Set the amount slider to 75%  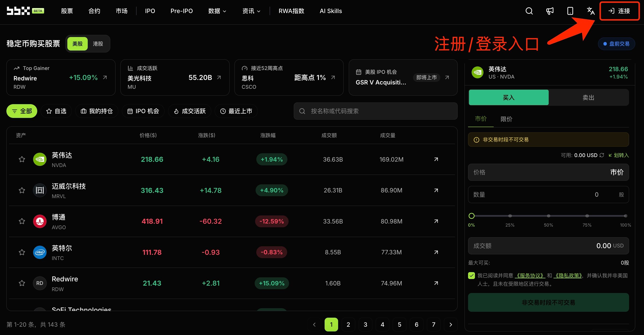(x=587, y=216)
